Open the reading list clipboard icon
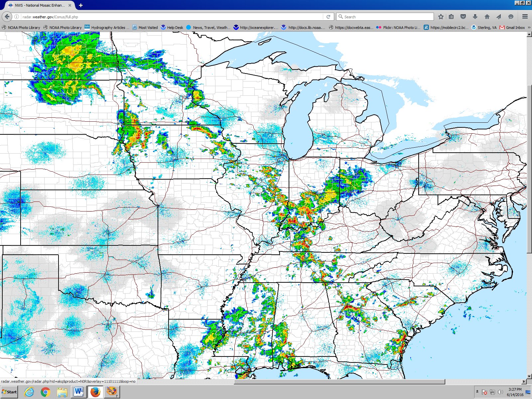 pos(451,17)
